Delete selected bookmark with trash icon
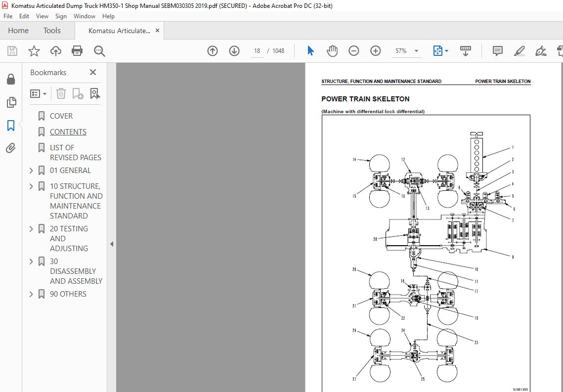The width and height of the screenshot is (563, 392). coord(61,94)
